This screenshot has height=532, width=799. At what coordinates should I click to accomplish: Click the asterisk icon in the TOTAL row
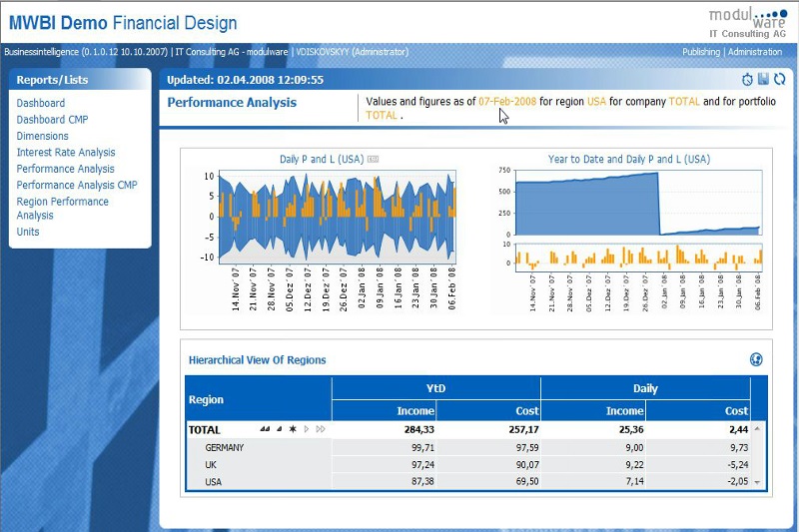[x=293, y=429]
